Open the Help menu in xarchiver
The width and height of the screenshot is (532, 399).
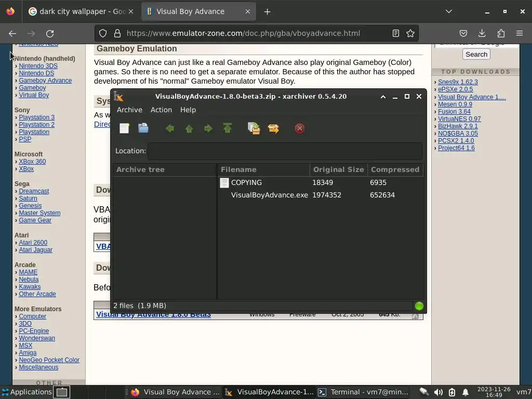188,110
